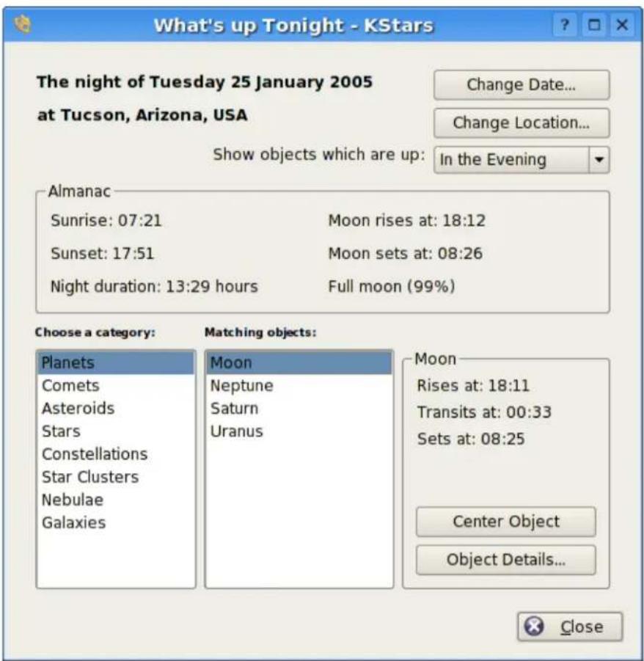Select the Asteroids category
This screenshot has width=644, height=661.
tap(116, 408)
